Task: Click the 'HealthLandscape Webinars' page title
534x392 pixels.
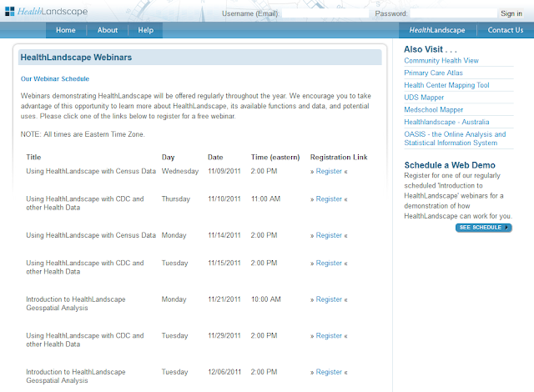Action: click(76, 58)
